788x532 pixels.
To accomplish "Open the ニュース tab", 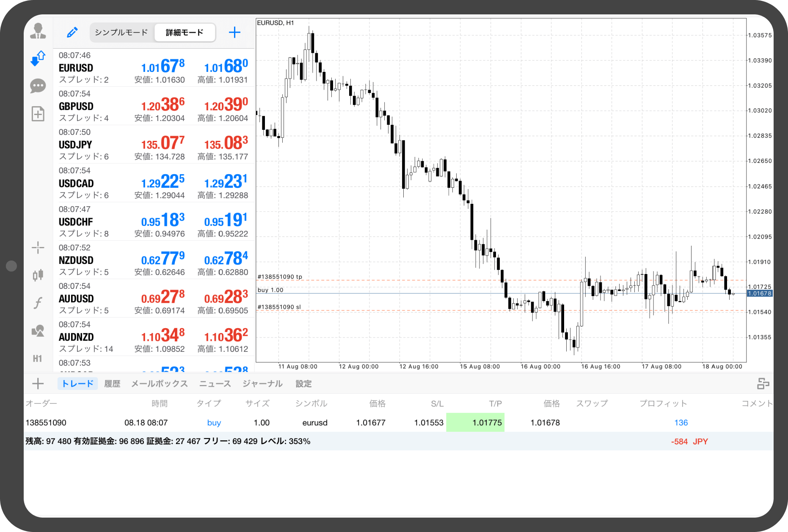I will point(215,384).
